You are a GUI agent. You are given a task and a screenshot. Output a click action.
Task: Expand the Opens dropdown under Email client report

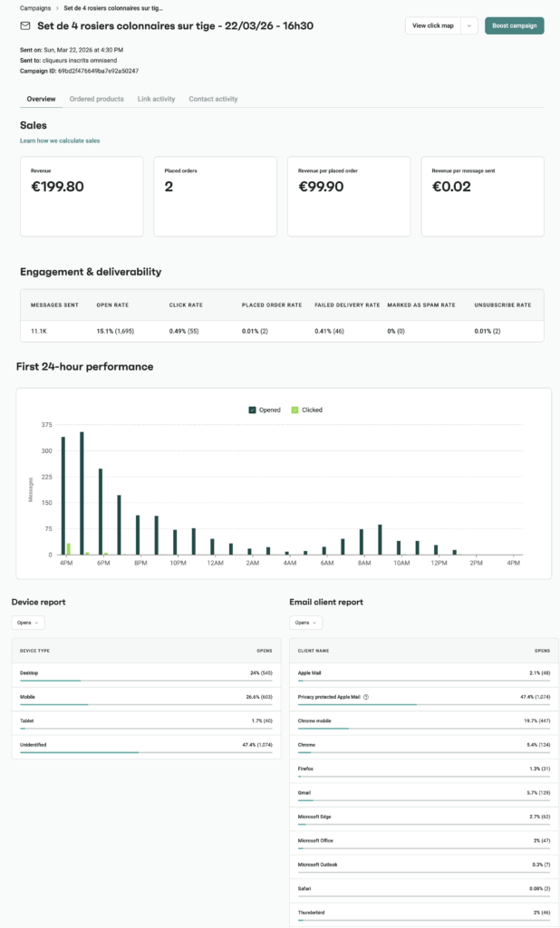click(306, 623)
